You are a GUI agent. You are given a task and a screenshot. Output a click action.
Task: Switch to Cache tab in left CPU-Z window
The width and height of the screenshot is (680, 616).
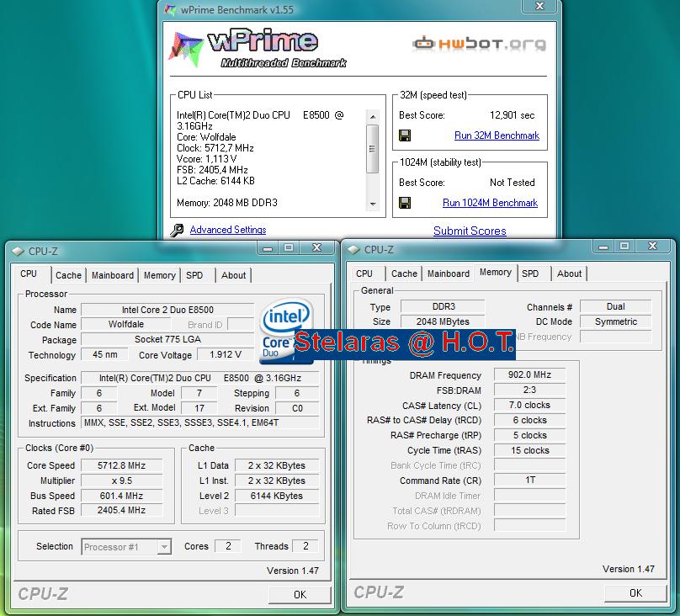pos(68,275)
